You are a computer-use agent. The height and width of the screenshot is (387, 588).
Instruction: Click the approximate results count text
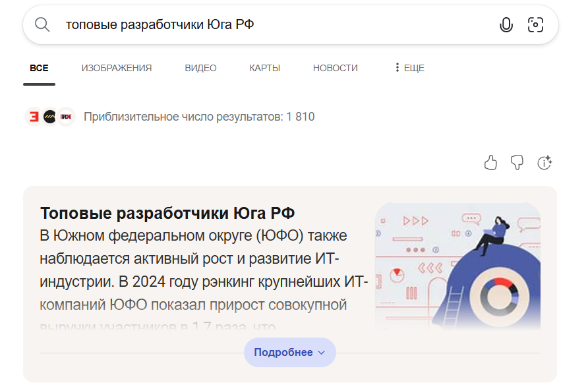(x=199, y=117)
